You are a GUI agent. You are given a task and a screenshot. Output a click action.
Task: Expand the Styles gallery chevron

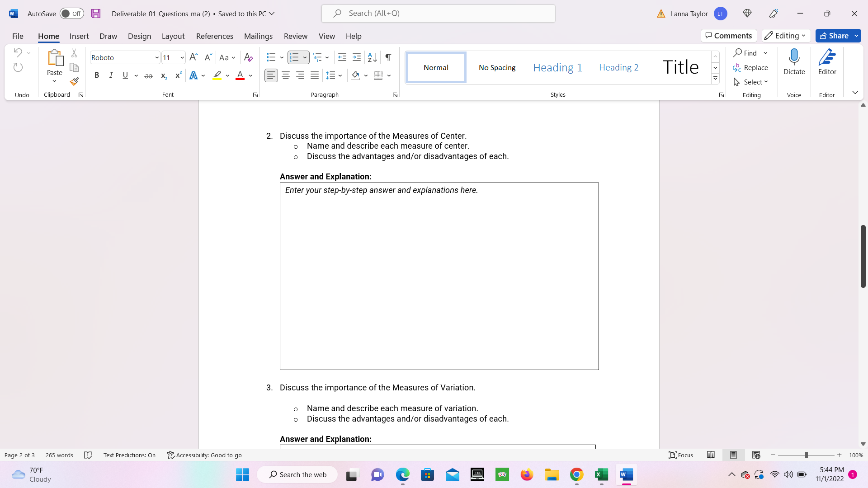coord(715,78)
